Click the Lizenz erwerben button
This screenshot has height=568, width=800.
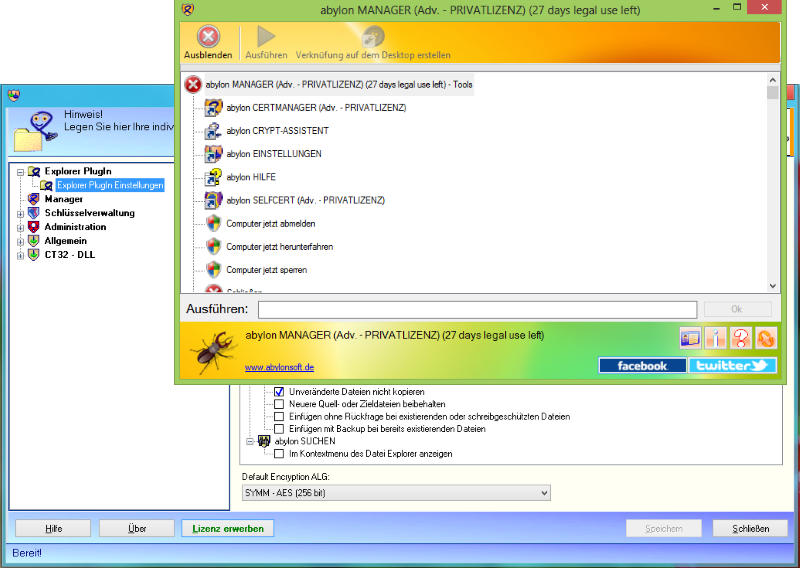[228, 529]
